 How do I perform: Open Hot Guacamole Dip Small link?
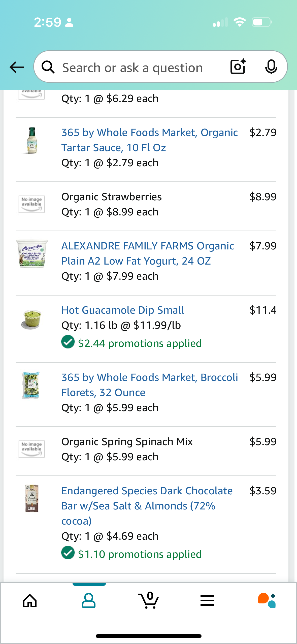pos(123,310)
